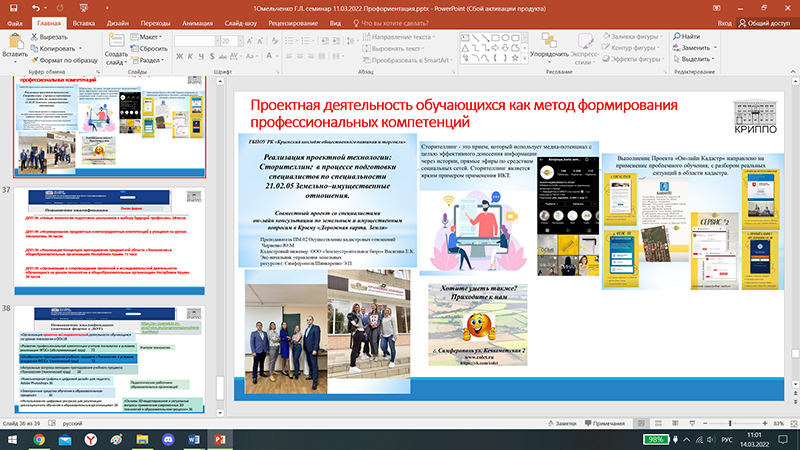Toggle text shadow (S) formatting
Screen dimensions: 800x450
212,56
